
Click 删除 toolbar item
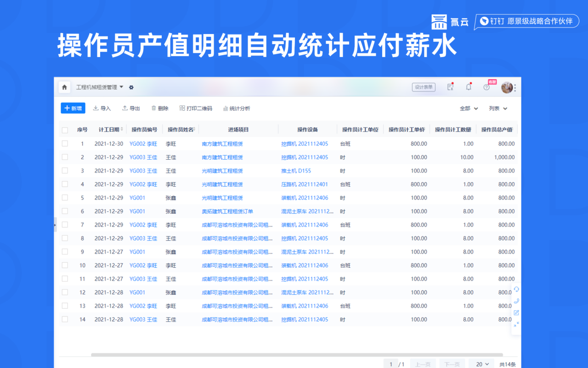click(160, 109)
